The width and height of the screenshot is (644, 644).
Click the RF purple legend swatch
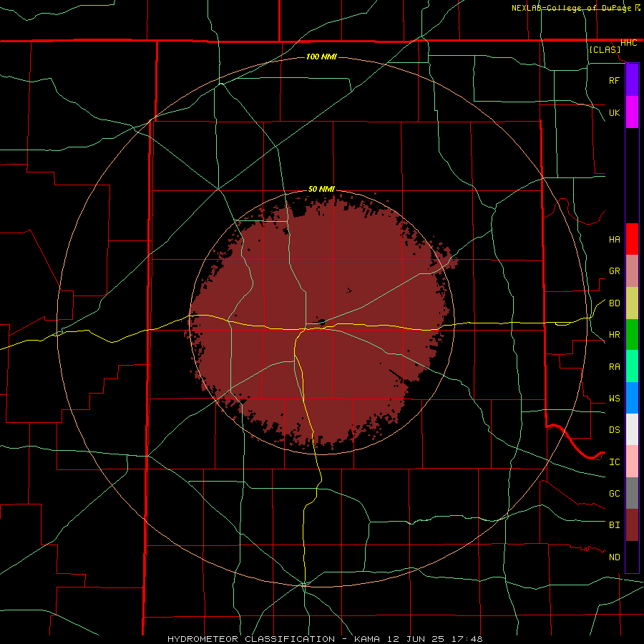(632, 80)
